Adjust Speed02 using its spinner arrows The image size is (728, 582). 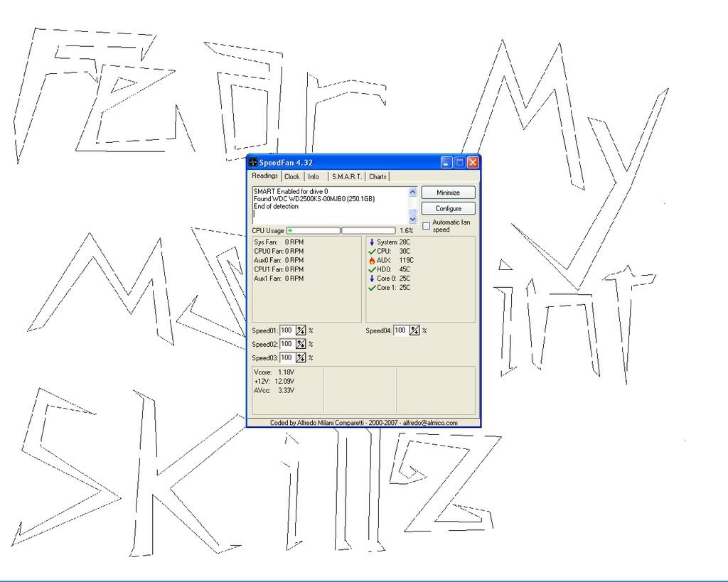pos(301,344)
